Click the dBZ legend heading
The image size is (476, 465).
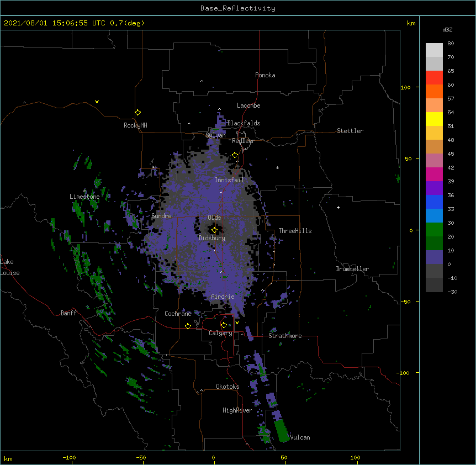pos(447,29)
